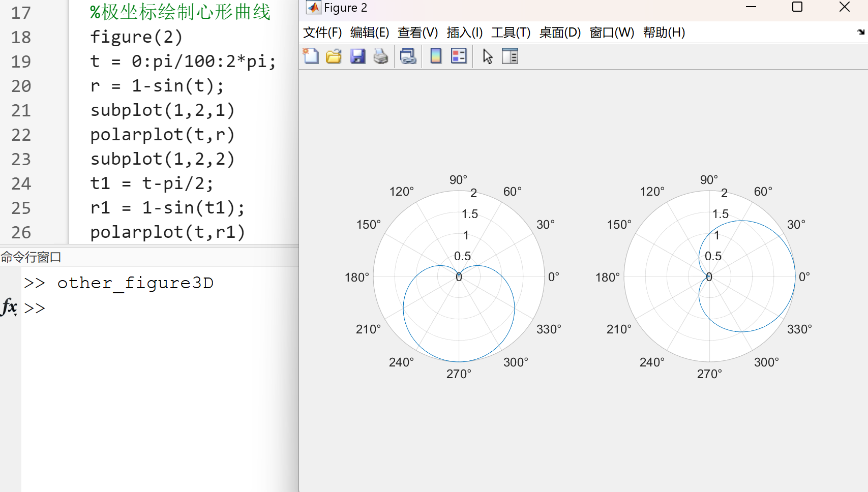
Task: Close the Figure 2 window
Action: [x=845, y=7]
